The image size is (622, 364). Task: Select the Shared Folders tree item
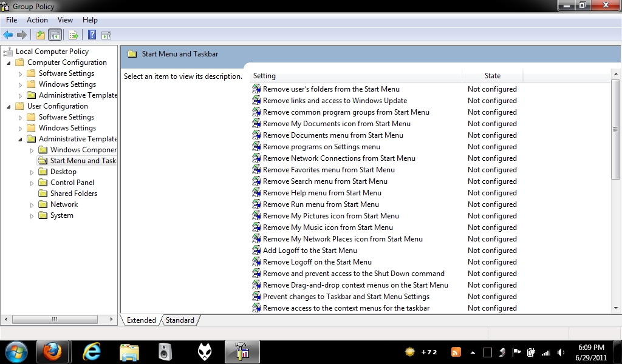[x=73, y=194]
